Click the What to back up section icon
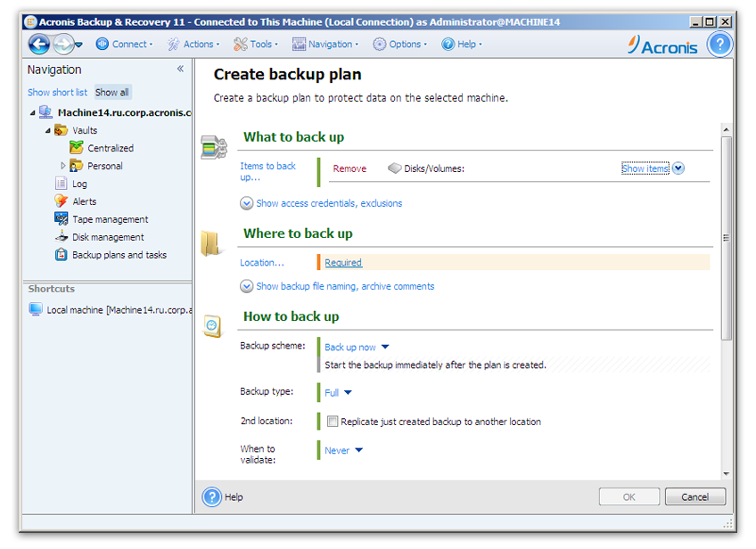 (214, 147)
